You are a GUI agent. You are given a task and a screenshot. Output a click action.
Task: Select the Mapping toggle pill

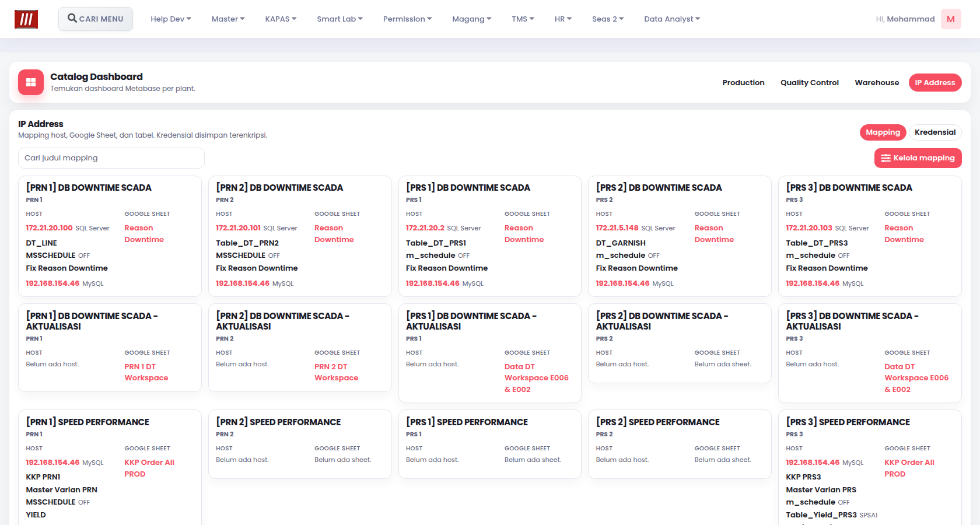(883, 132)
